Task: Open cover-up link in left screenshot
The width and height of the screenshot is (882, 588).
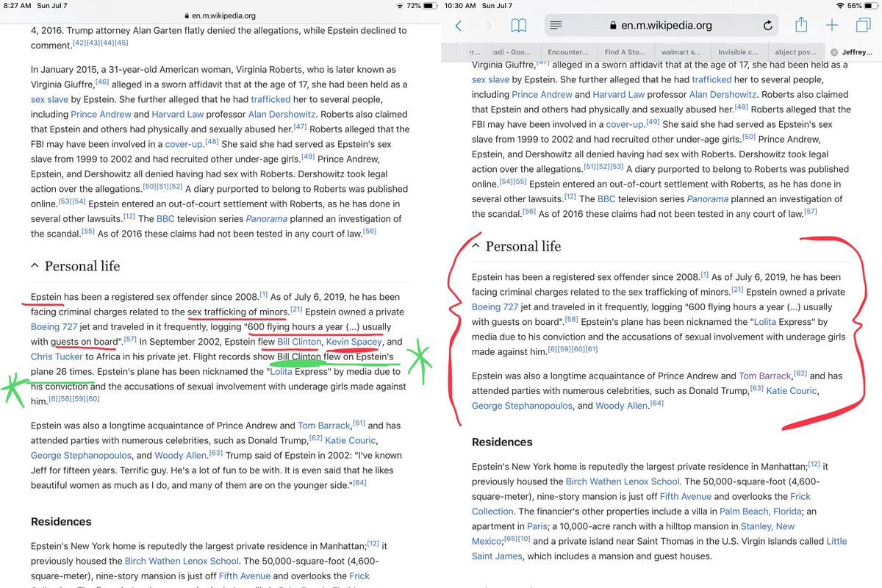Action: pos(184,143)
